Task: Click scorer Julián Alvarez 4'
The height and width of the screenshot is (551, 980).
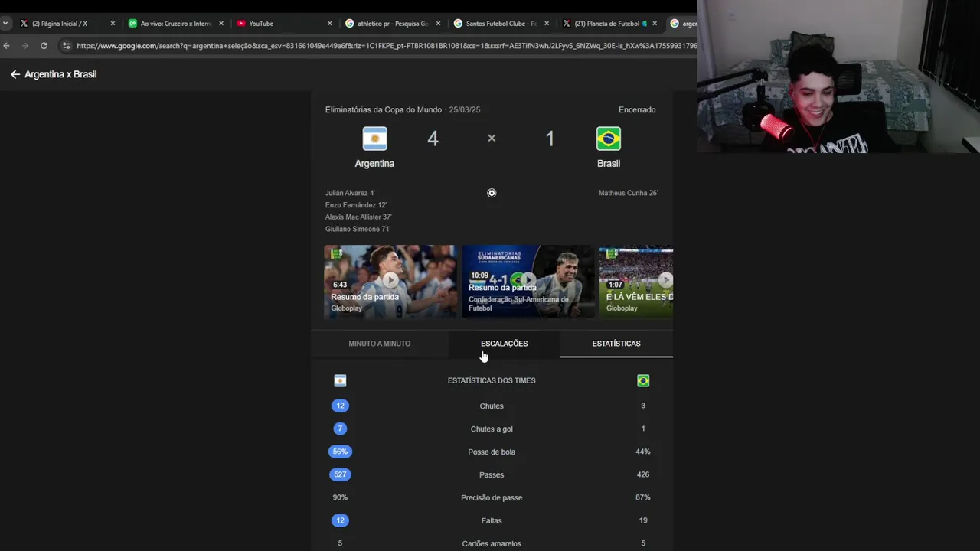Action: [350, 193]
